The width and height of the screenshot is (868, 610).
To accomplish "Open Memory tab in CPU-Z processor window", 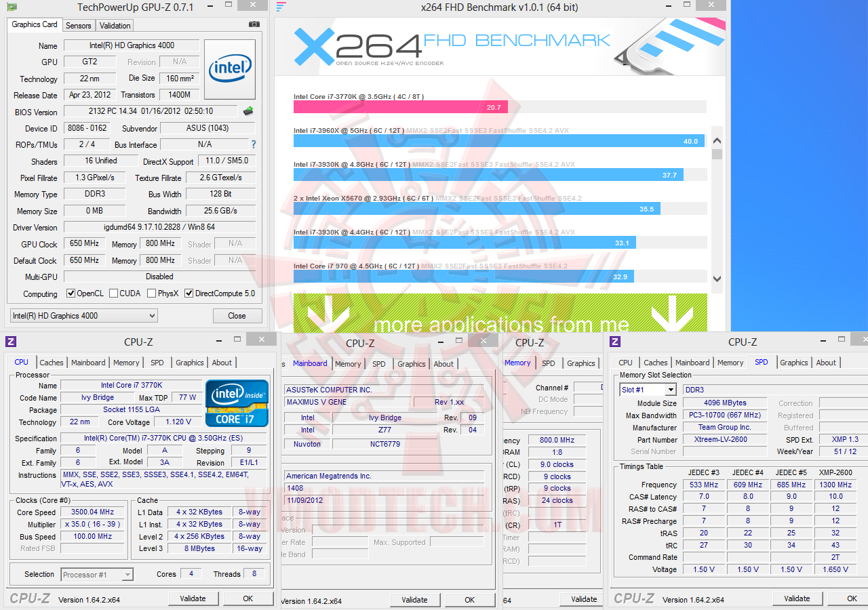I will pyautogui.click(x=126, y=363).
